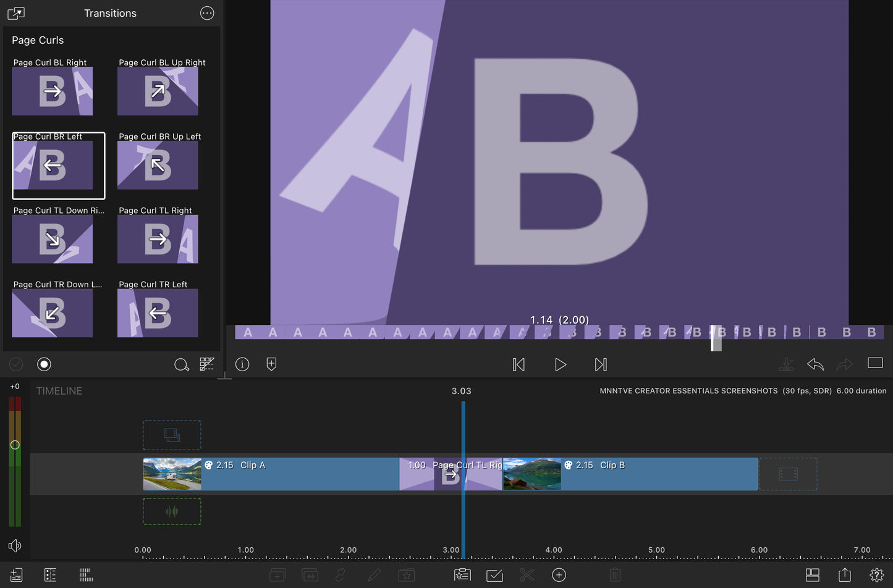893x588 pixels.
Task: Click the scissors split tool
Action: point(527,575)
